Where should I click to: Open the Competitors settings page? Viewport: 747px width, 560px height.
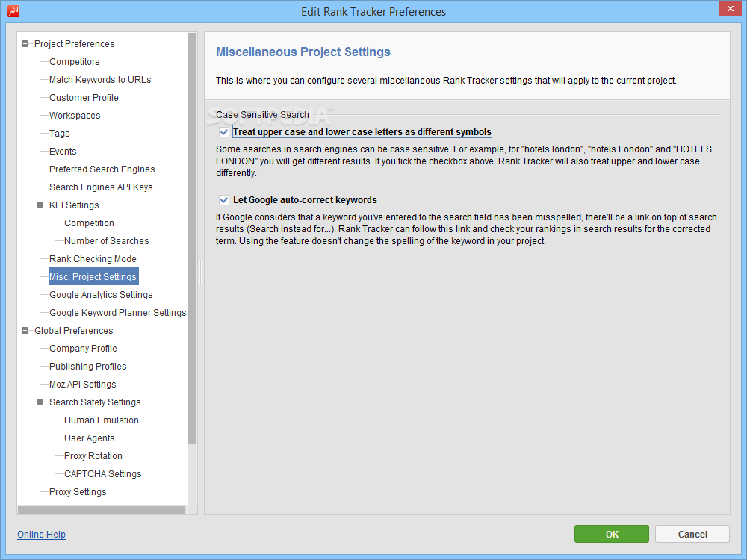tap(74, 62)
